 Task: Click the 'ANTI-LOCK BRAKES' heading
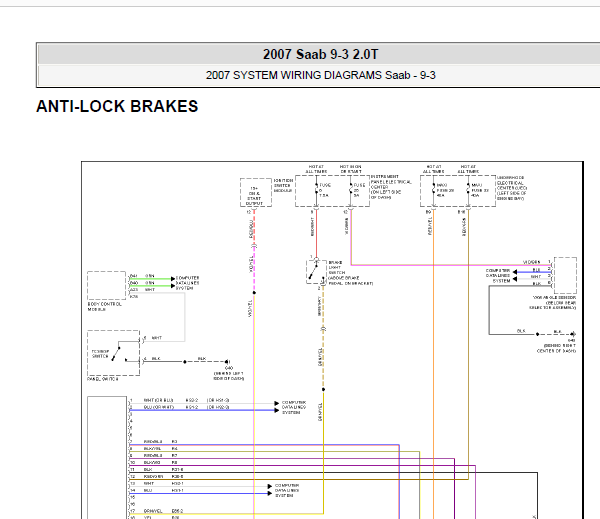pyautogui.click(x=117, y=106)
